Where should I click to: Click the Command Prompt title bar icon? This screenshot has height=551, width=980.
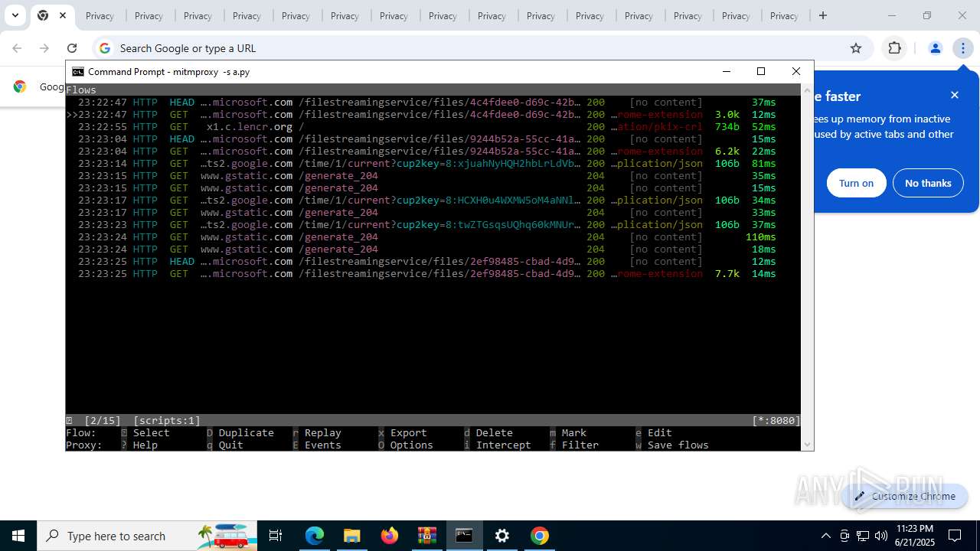(78, 71)
